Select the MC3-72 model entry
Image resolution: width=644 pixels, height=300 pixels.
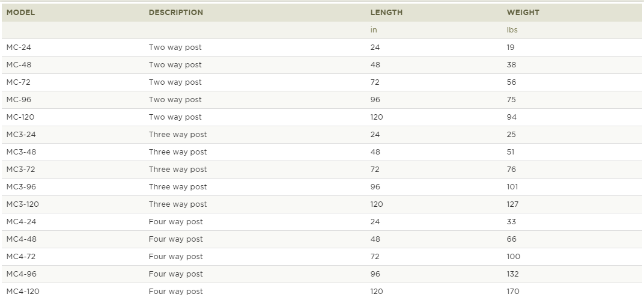pos(21,170)
